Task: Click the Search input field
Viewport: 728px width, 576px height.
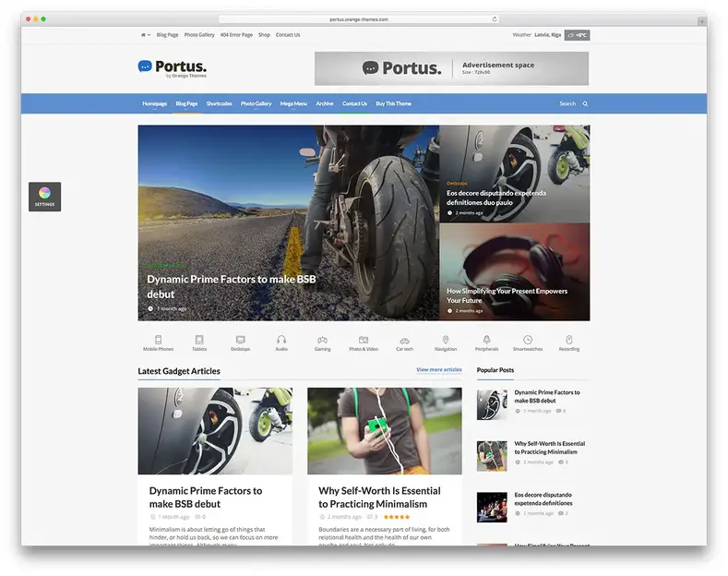Action: 567,103
